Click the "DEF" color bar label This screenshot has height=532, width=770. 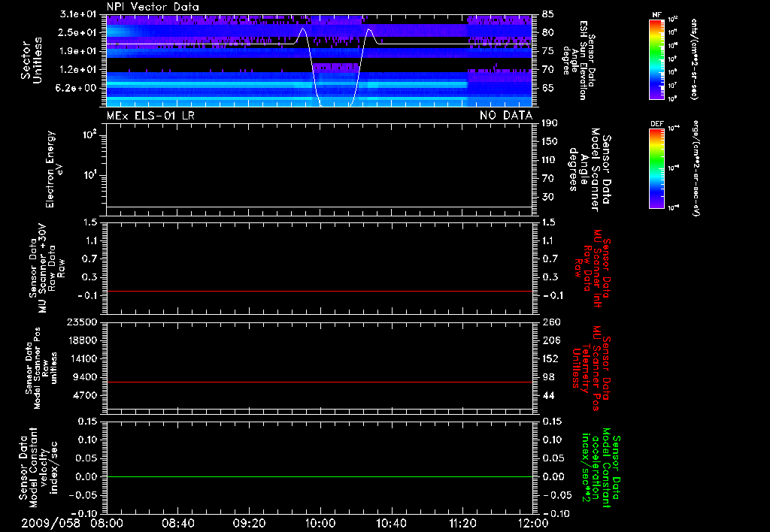656,124
